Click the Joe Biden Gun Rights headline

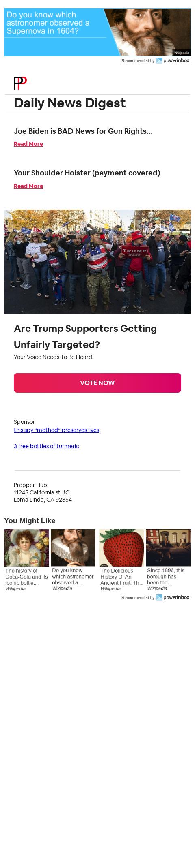[83, 131]
